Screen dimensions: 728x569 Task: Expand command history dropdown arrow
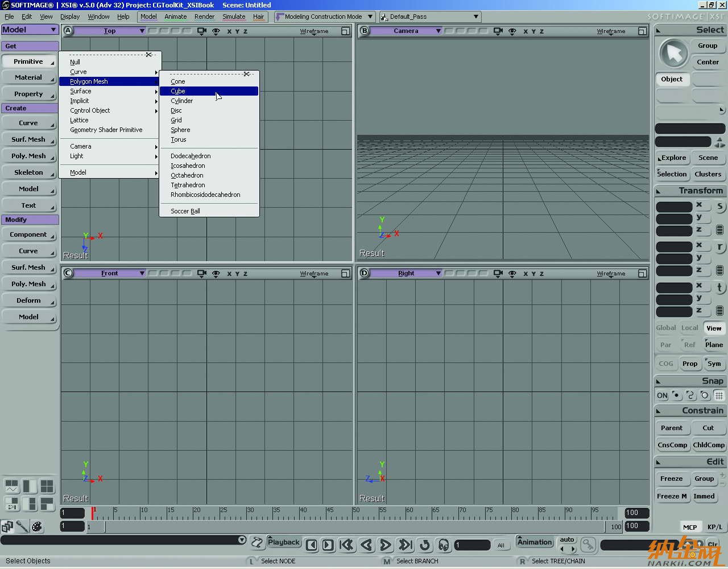[x=242, y=540]
